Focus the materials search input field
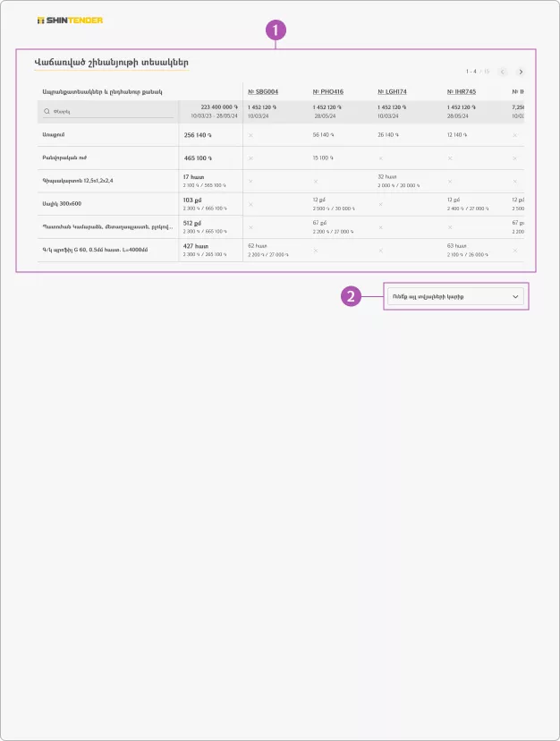This screenshot has height=741, width=560. click(x=112, y=111)
